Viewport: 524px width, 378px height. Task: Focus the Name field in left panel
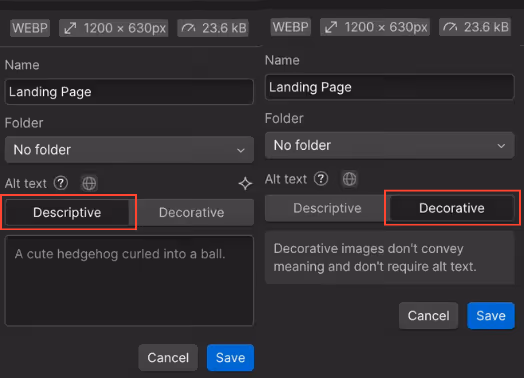coord(129,92)
